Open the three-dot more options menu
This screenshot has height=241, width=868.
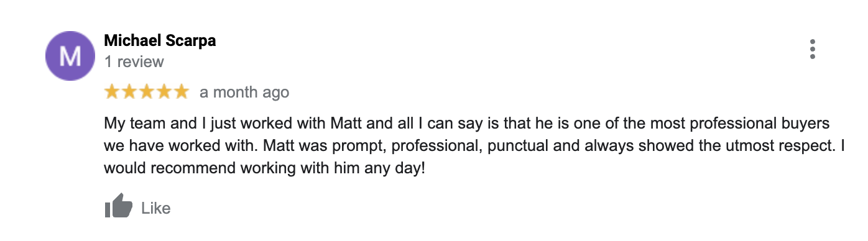pos(813,49)
